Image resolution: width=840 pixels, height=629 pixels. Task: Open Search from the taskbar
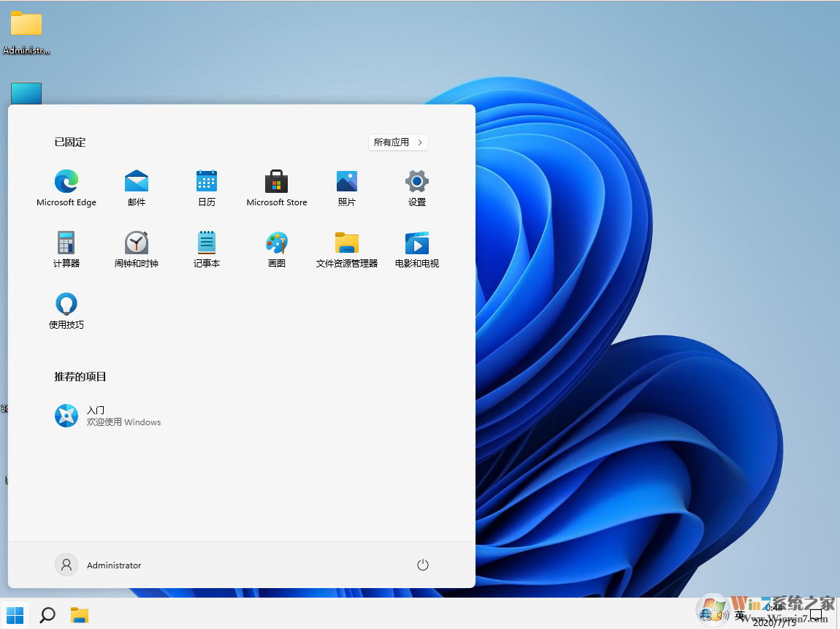pos(47,615)
